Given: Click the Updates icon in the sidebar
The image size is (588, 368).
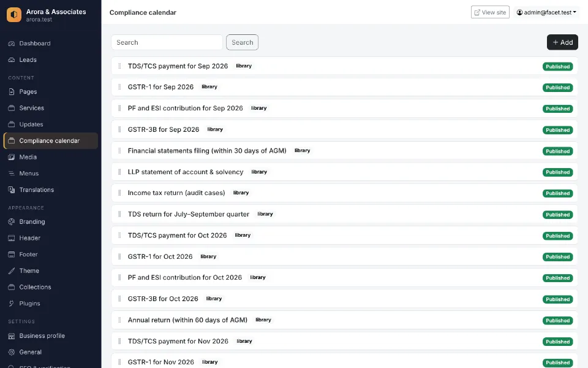Looking at the screenshot, I should pos(12,125).
